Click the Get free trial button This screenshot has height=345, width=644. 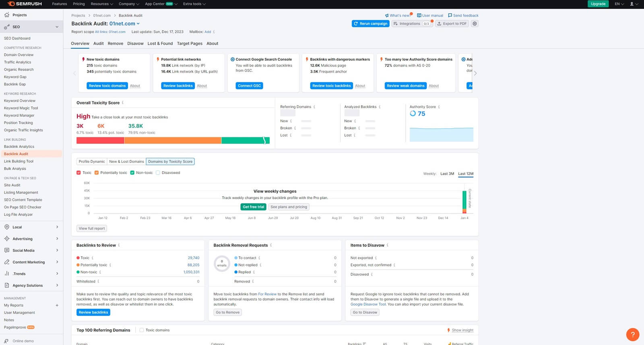pyautogui.click(x=253, y=207)
